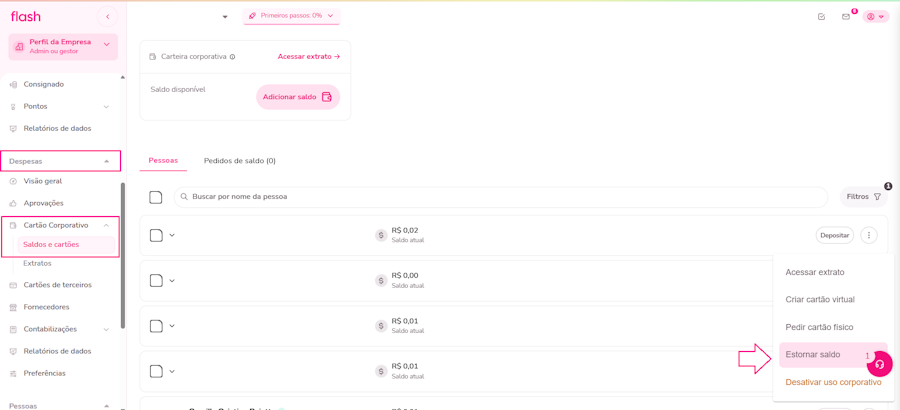Click the Buscar por nome search field
900x410 pixels.
(500, 197)
